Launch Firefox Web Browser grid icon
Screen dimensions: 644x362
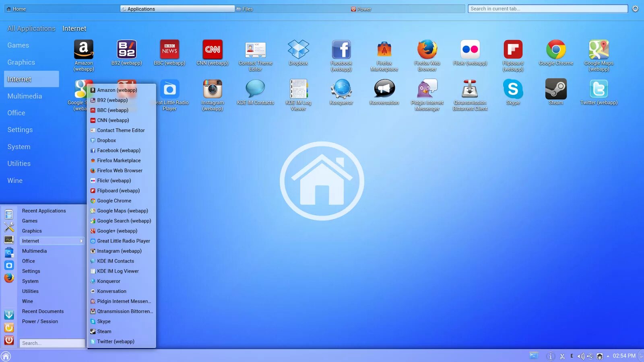pyautogui.click(x=427, y=49)
